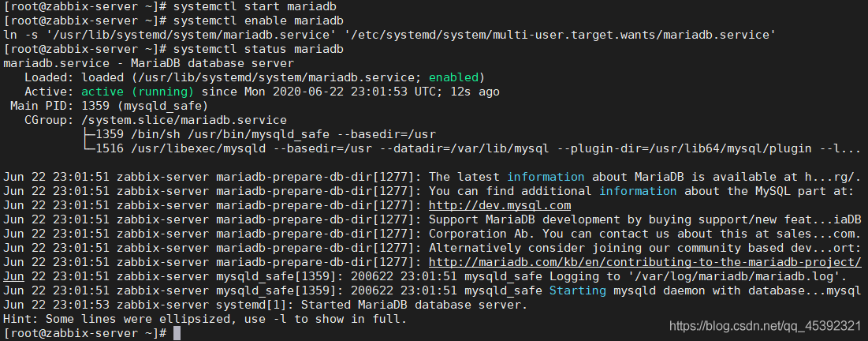Click the 'mariadb.service - MariaDB database server' header
This screenshot has width=868, height=341.
148,64
